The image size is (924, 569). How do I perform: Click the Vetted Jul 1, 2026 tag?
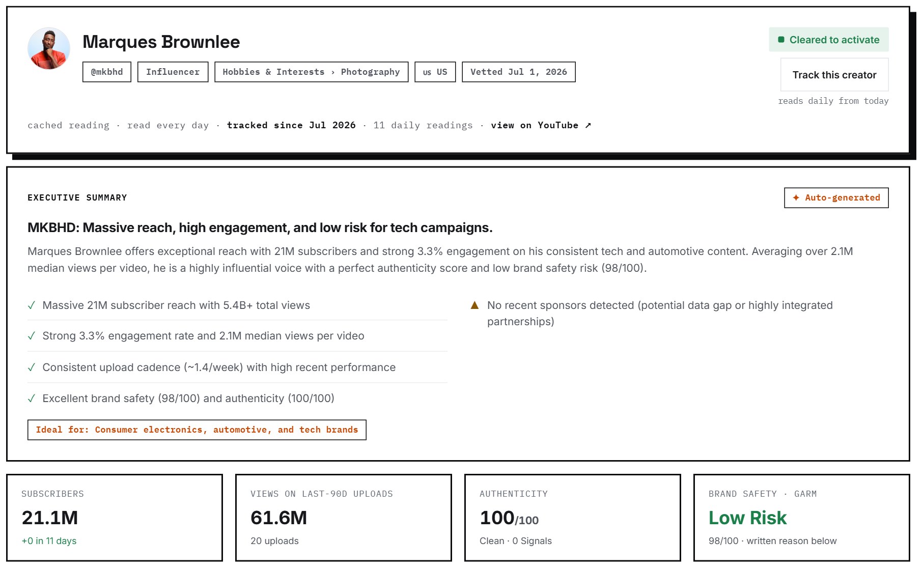click(519, 72)
